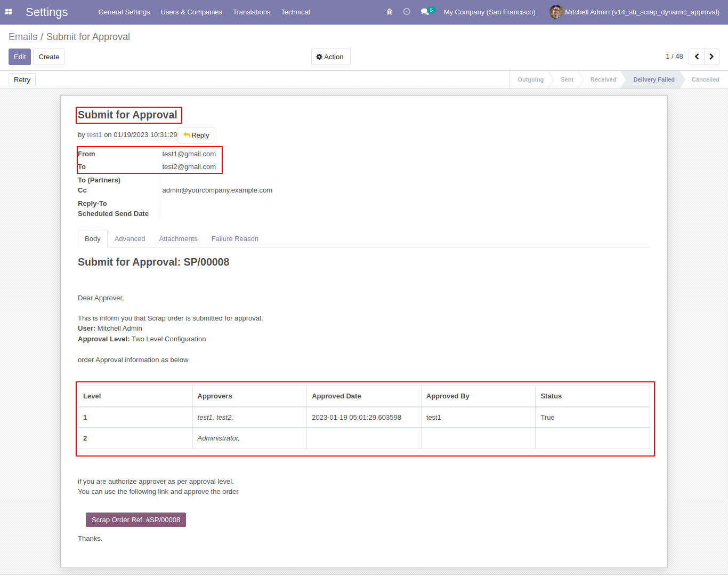Viewport: 728px width, 576px height.
Task: Click the Settings app title
Action: 47,12
